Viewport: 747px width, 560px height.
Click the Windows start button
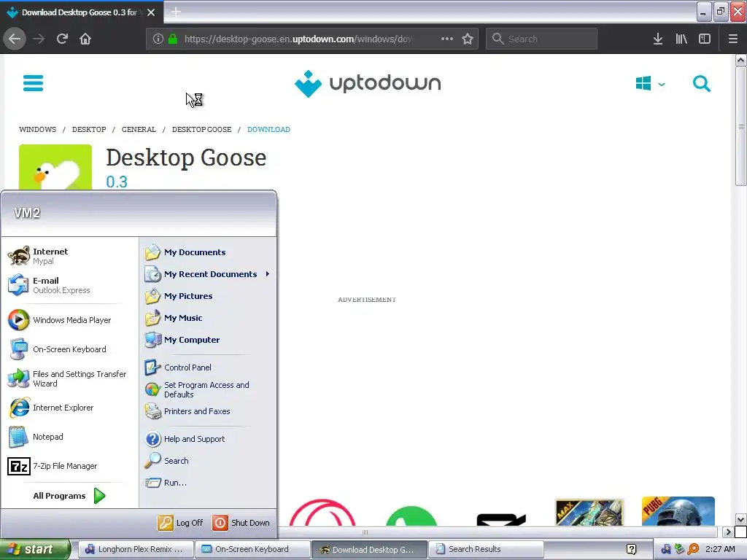pyautogui.click(x=35, y=549)
